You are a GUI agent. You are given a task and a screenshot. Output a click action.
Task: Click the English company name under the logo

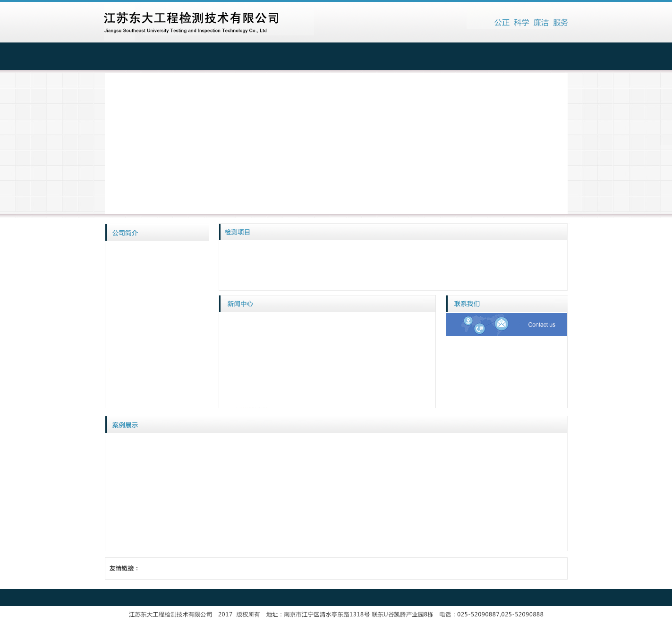click(186, 31)
